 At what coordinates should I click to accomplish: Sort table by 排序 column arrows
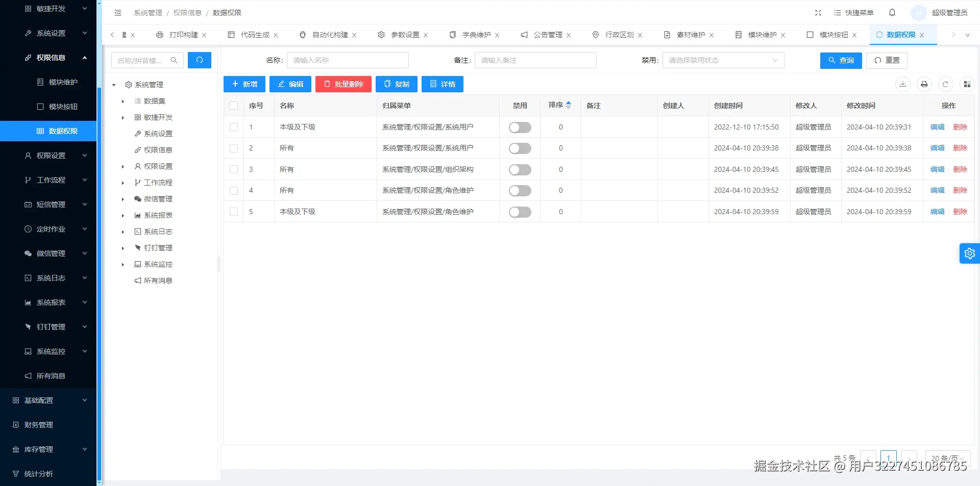click(569, 105)
